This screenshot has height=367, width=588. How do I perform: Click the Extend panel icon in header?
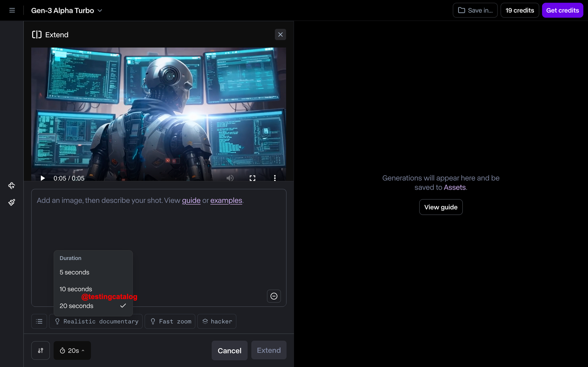point(37,35)
